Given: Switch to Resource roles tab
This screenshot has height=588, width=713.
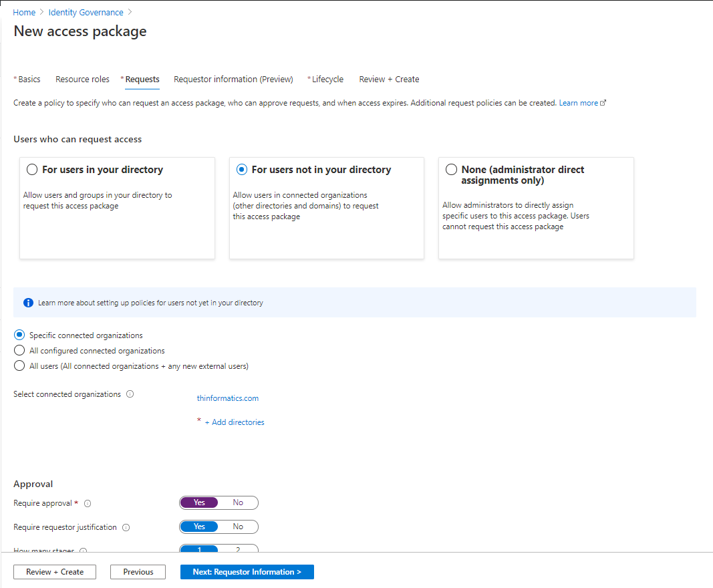Looking at the screenshot, I should [x=82, y=79].
